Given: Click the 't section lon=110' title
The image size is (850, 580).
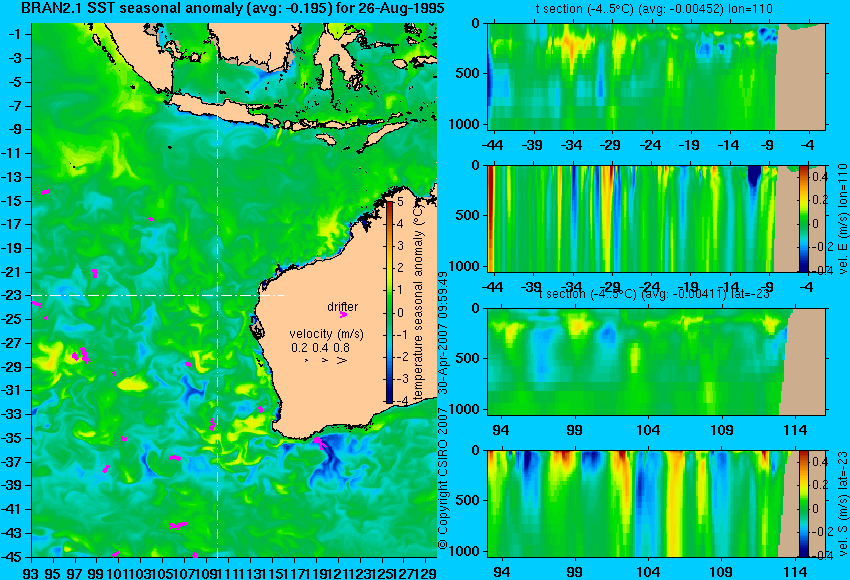Looking at the screenshot, I should click(x=654, y=9).
